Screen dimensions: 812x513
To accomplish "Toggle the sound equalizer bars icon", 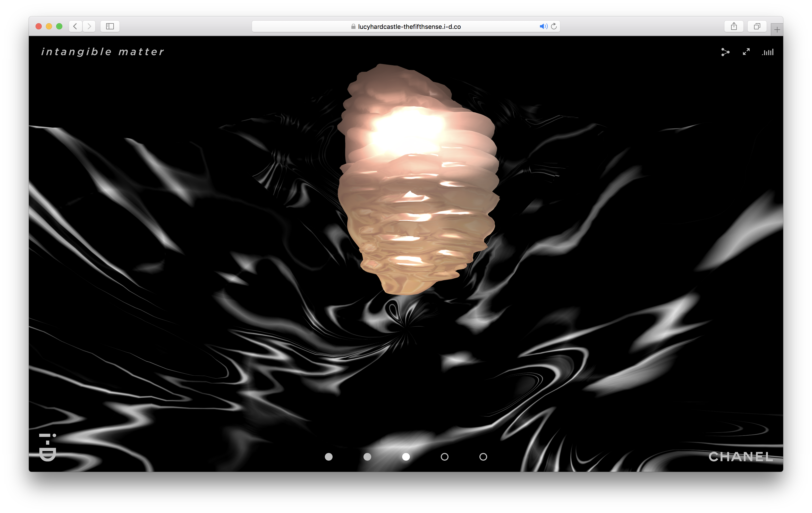I will tap(767, 52).
